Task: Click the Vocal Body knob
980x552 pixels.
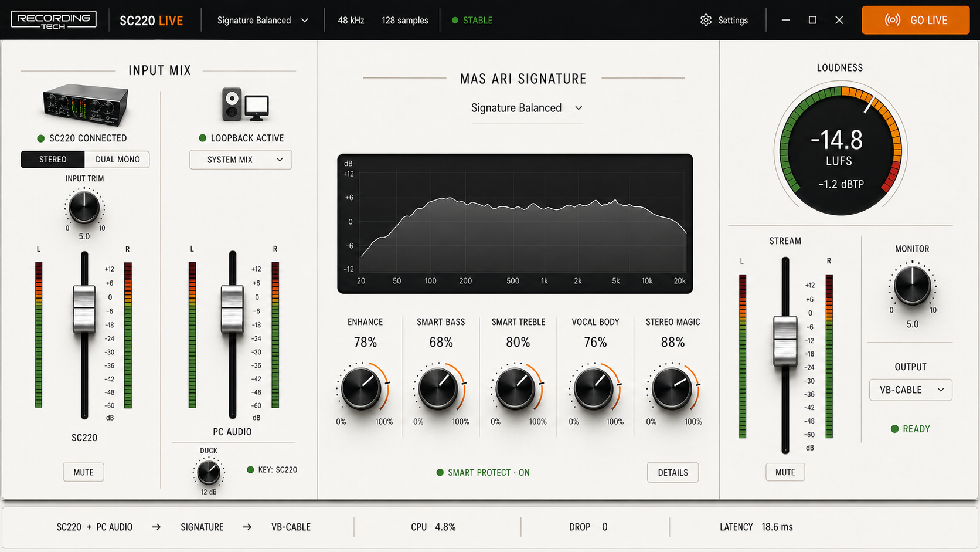Action: [594, 387]
